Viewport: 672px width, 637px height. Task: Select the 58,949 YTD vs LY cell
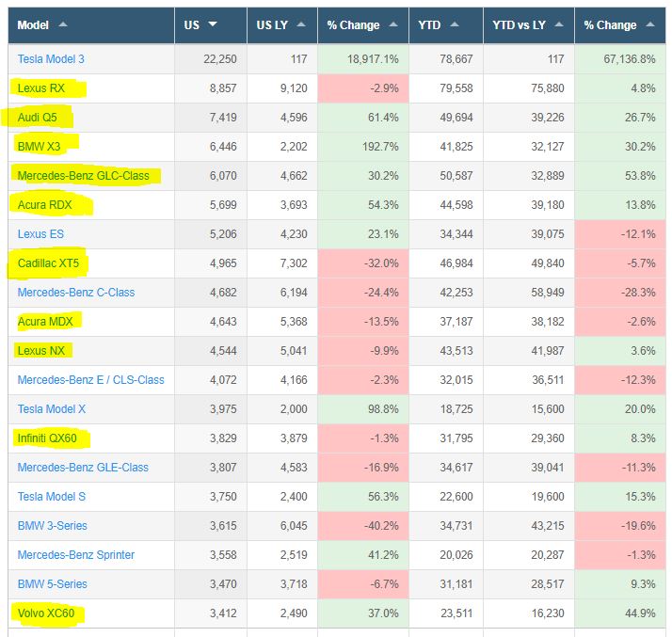click(529, 293)
